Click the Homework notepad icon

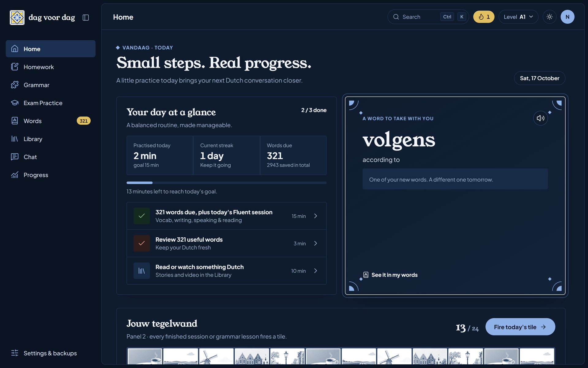pos(15,67)
